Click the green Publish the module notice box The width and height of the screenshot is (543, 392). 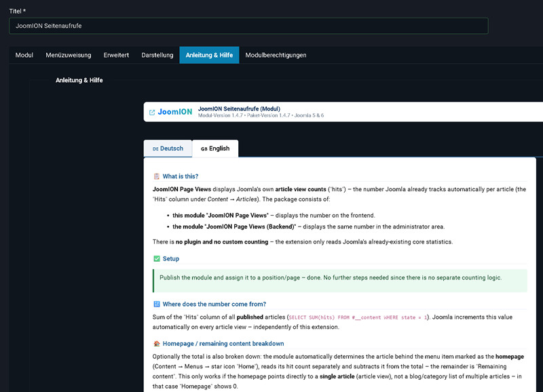[x=340, y=281]
